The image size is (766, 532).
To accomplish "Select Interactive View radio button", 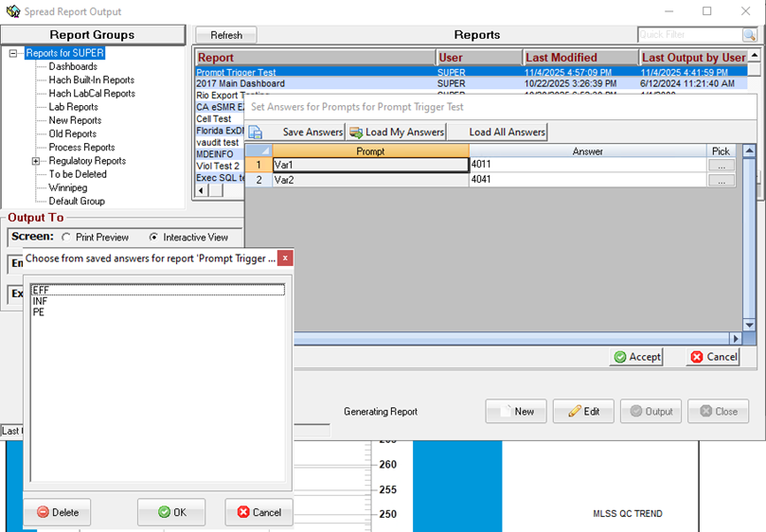I will 154,237.
